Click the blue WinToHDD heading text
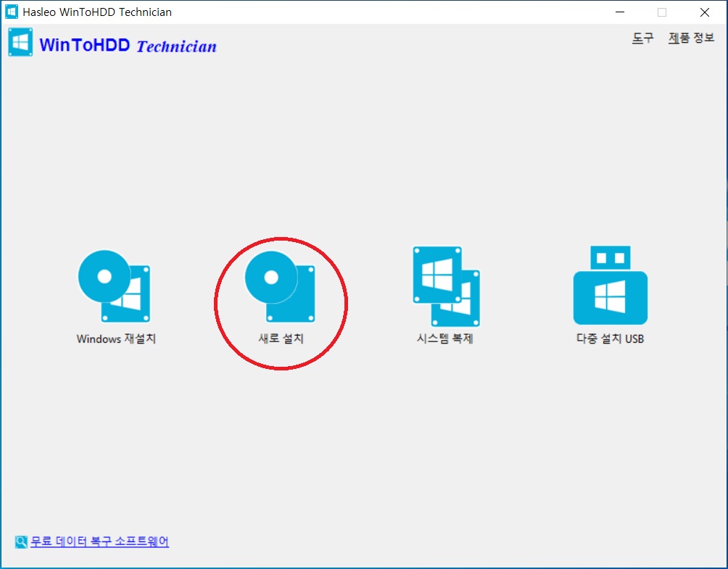 click(x=85, y=45)
